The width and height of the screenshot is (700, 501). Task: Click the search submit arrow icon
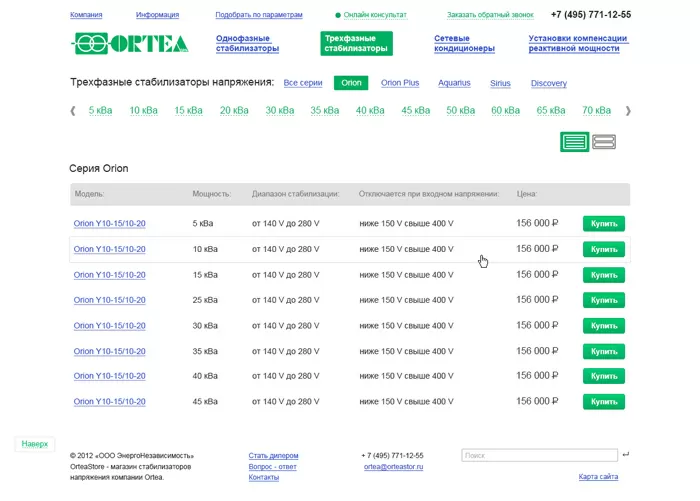click(x=625, y=454)
